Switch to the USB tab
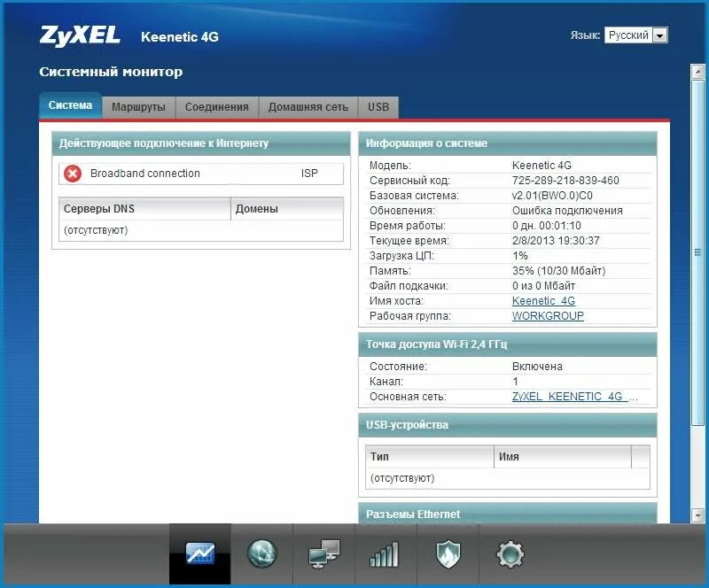This screenshot has width=709, height=588. tap(378, 107)
